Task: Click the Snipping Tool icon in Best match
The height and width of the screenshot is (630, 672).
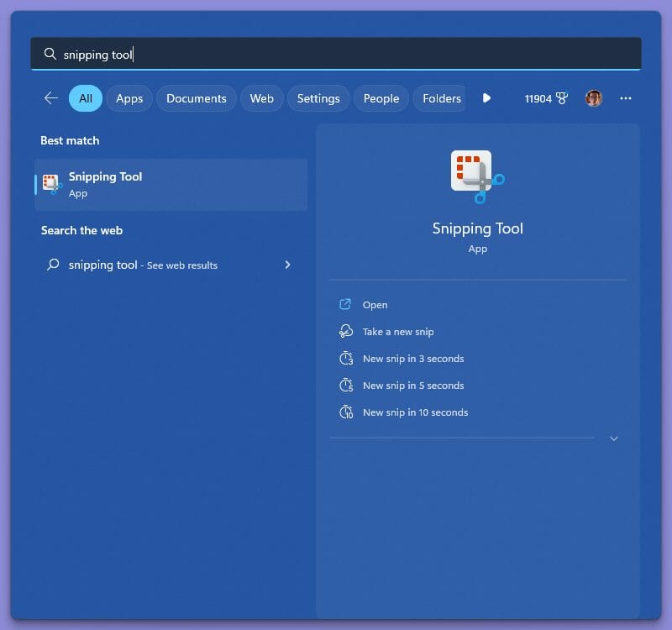Action: 50,184
